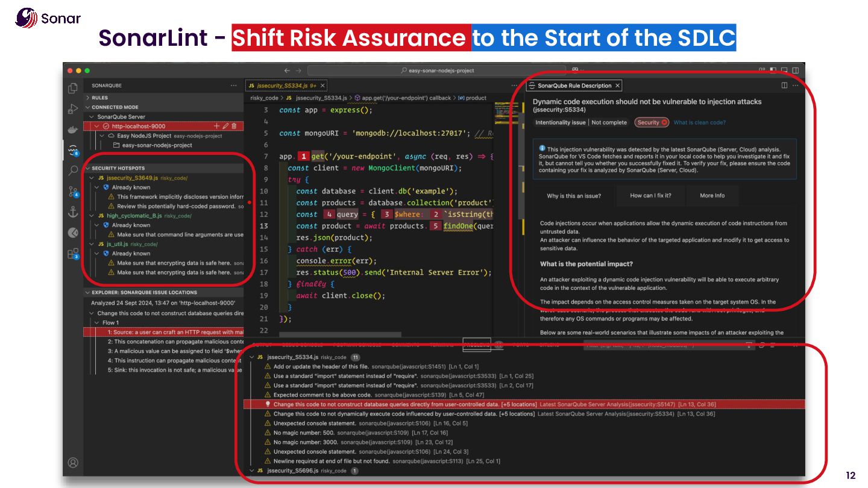Close the SonarQube Rule Description tab
The width and height of the screenshot is (868, 488).
pyautogui.click(x=618, y=86)
